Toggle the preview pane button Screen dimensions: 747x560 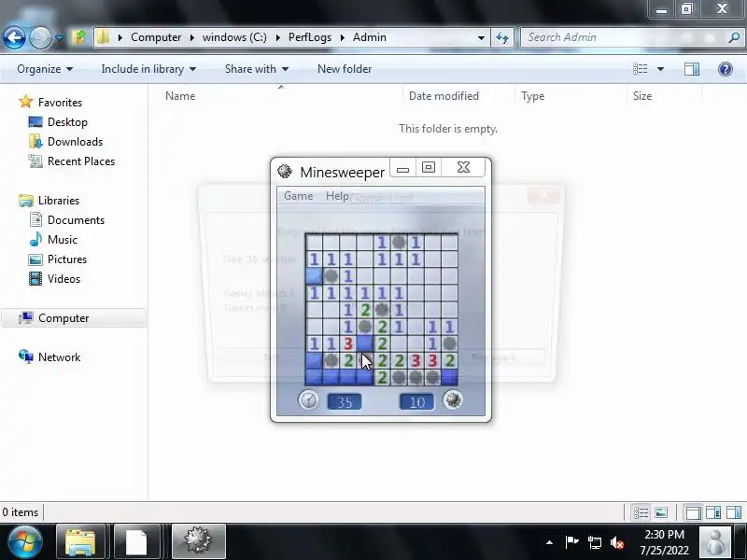click(692, 69)
